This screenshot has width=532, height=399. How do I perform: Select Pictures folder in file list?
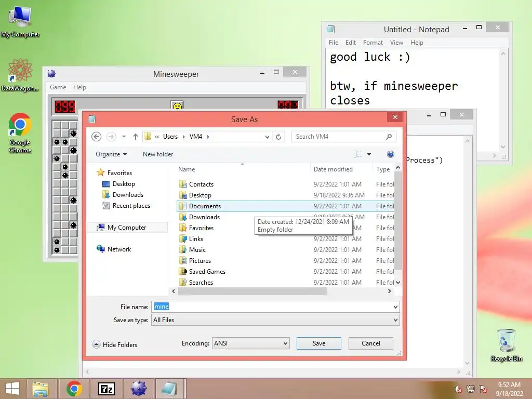click(x=200, y=261)
